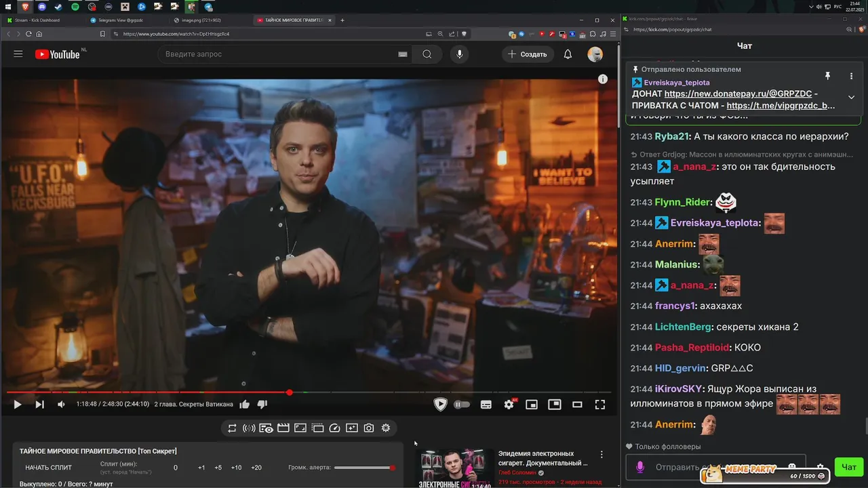
Task: Click the shield play extension icon in player
Action: 440,405
